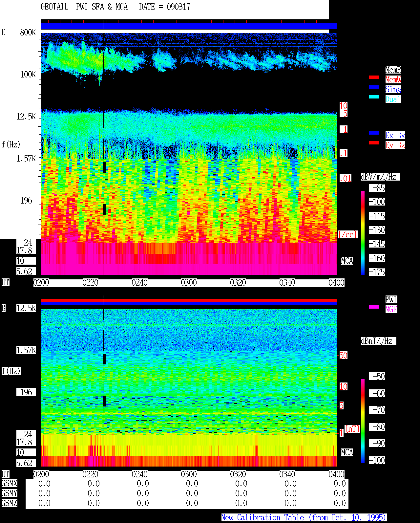This screenshot has width=420, height=523.
Task: Click the 17.8 frequency label in the E panel
Action: [x=25, y=250]
